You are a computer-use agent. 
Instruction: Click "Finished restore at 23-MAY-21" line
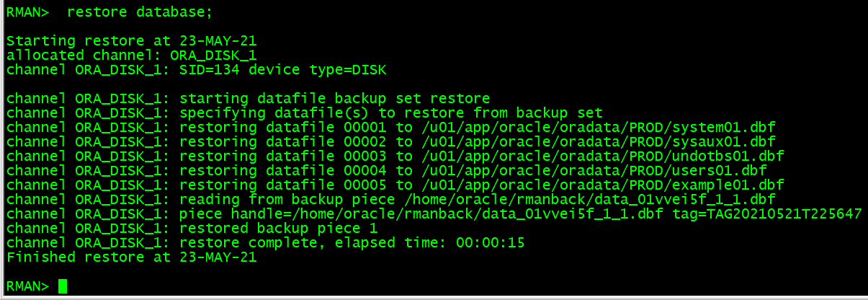tap(131, 257)
